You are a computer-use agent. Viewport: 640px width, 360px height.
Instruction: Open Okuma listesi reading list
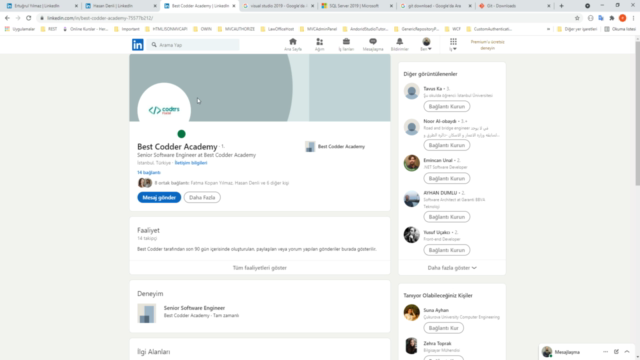[620, 29]
